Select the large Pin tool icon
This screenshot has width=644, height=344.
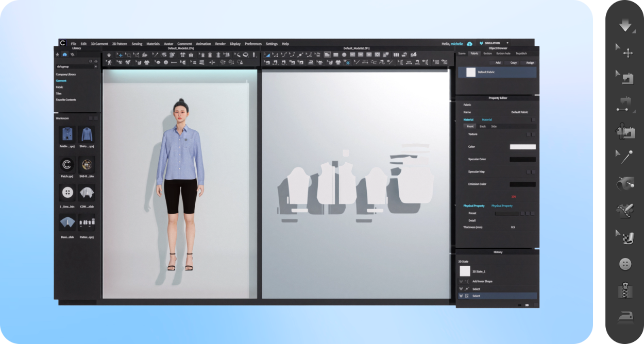click(625, 157)
